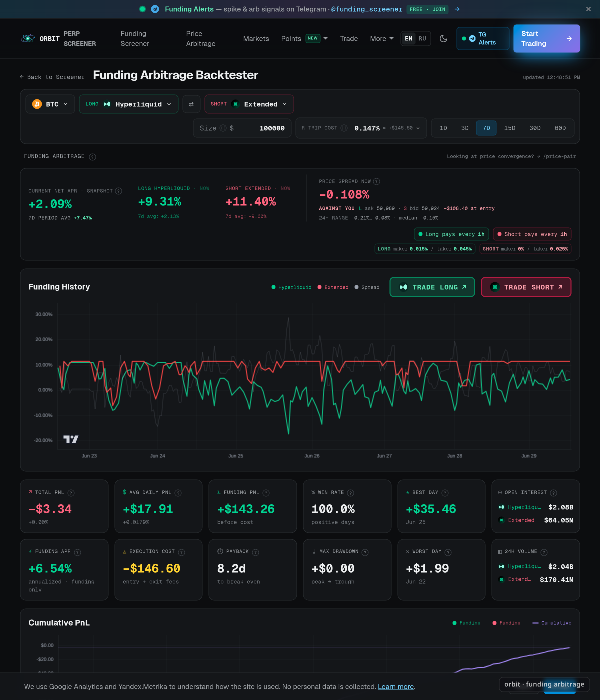Toggle the Funding − legend item
This screenshot has height=700, width=600.
coord(509,623)
